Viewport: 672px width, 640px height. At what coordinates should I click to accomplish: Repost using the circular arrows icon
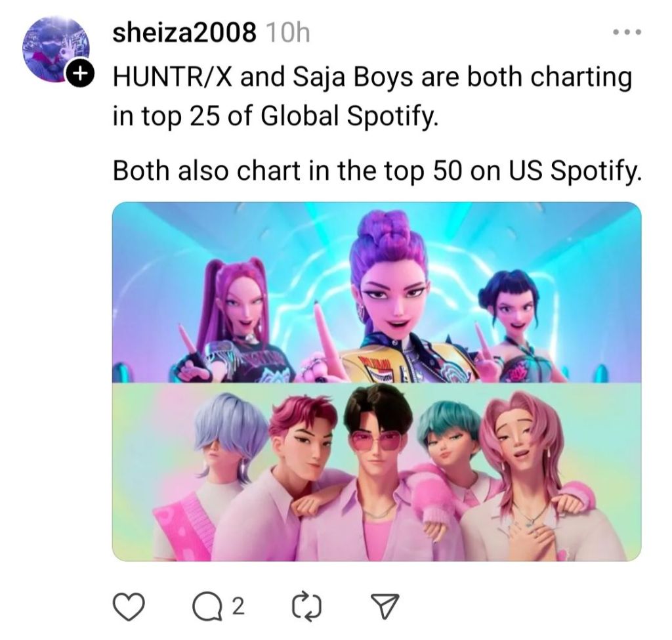point(306,606)
